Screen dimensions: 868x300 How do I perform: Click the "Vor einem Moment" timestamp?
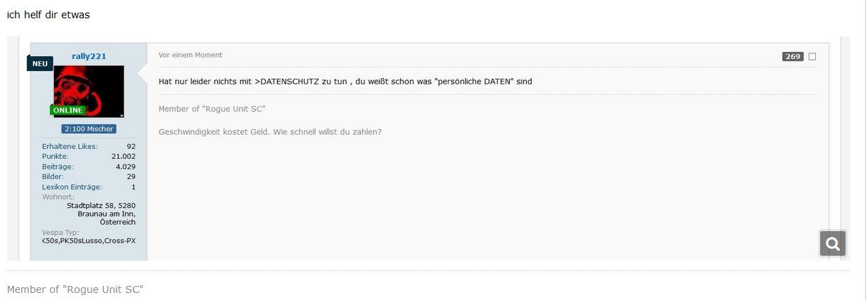(191, 55)
